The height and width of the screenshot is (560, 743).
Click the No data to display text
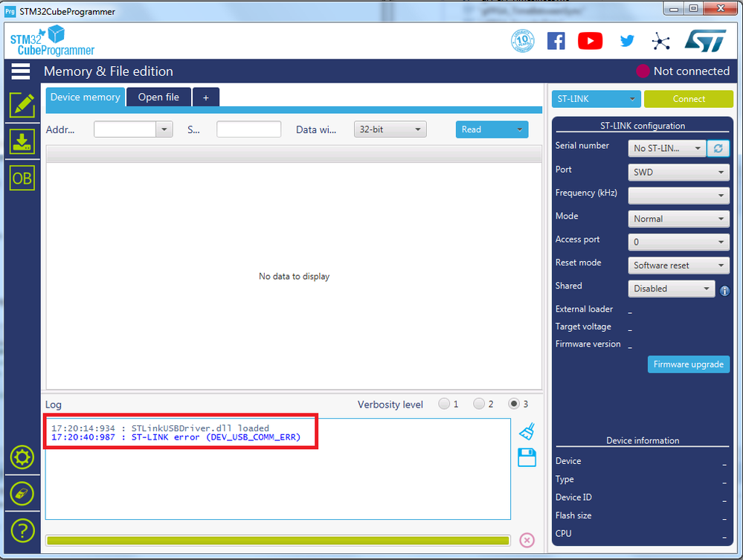pyautogui.click(x=294, y=276)
